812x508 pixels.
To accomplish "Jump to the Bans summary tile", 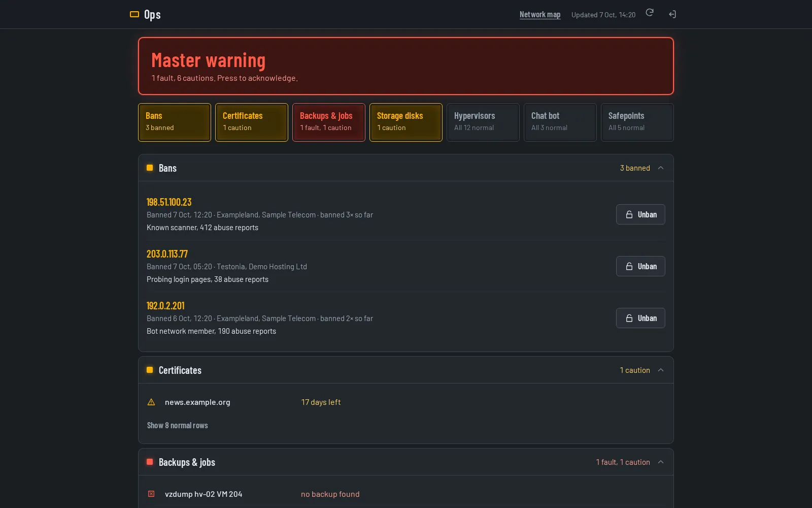I will click(x=175, y=122).
